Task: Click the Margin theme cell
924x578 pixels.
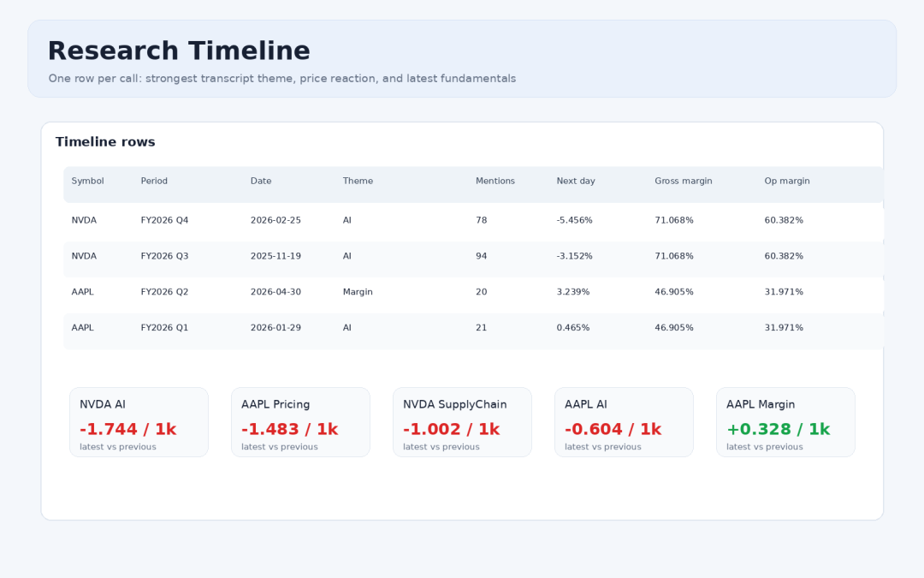Action: coord(358,292)
